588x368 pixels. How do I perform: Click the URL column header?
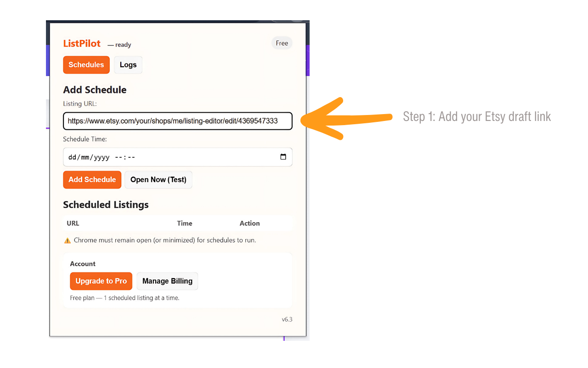pyautogui.click(x=73, y=223)
